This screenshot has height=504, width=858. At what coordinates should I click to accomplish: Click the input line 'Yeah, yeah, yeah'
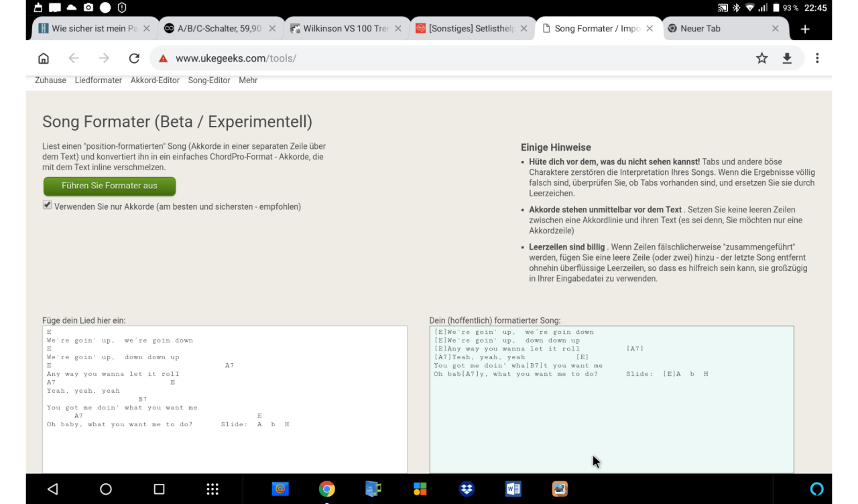coord(83,391)
